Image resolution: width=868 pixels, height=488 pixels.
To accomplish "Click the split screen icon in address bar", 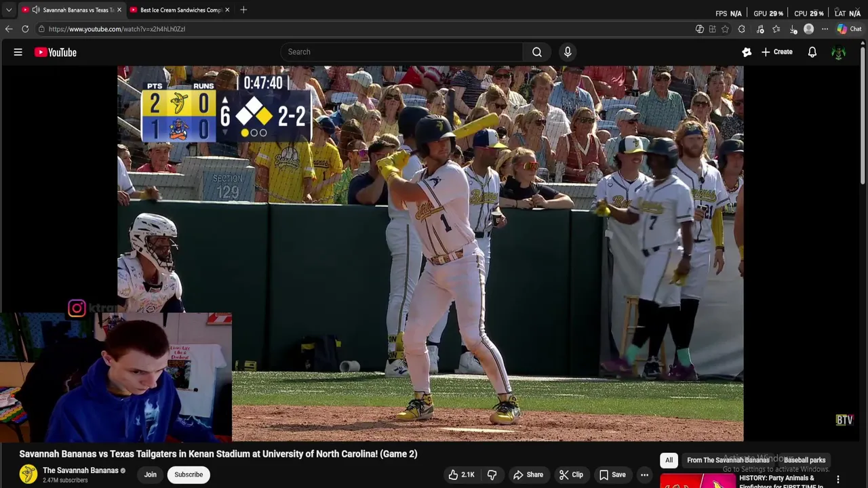I will click(x=700, y=29).
